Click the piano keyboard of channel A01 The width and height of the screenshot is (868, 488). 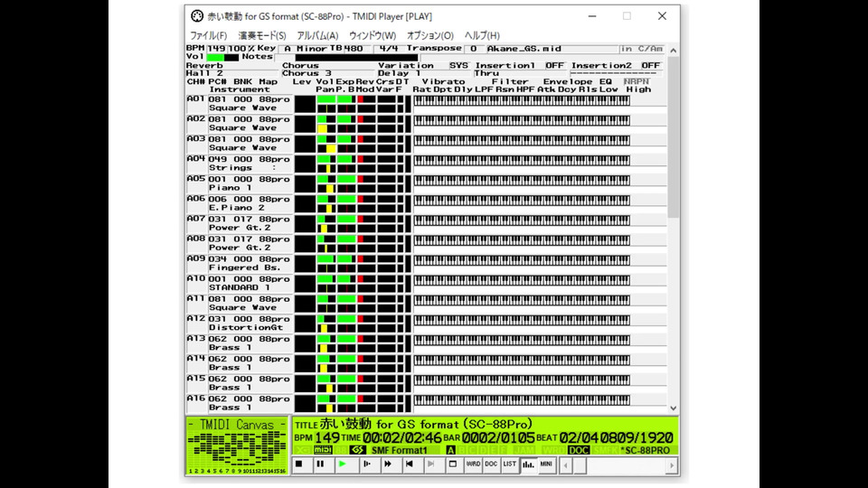point(522,100)
